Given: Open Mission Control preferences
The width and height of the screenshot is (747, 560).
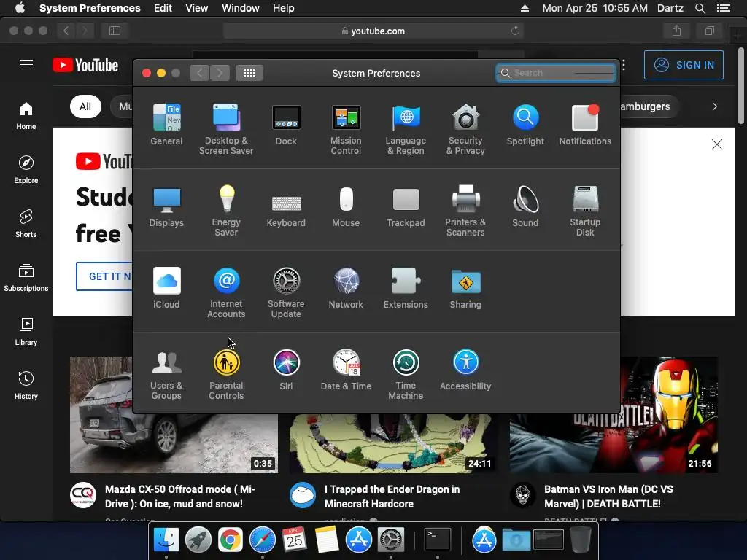Looking at the screenshot, I should click(346, 128).
